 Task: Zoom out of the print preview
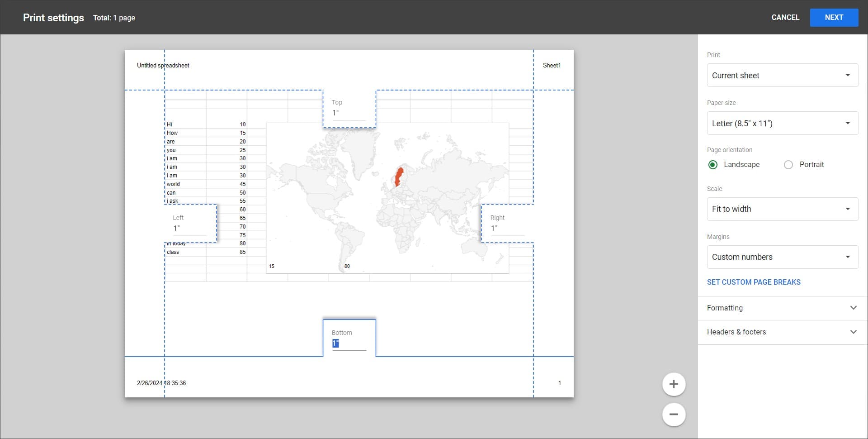(673, 414)
